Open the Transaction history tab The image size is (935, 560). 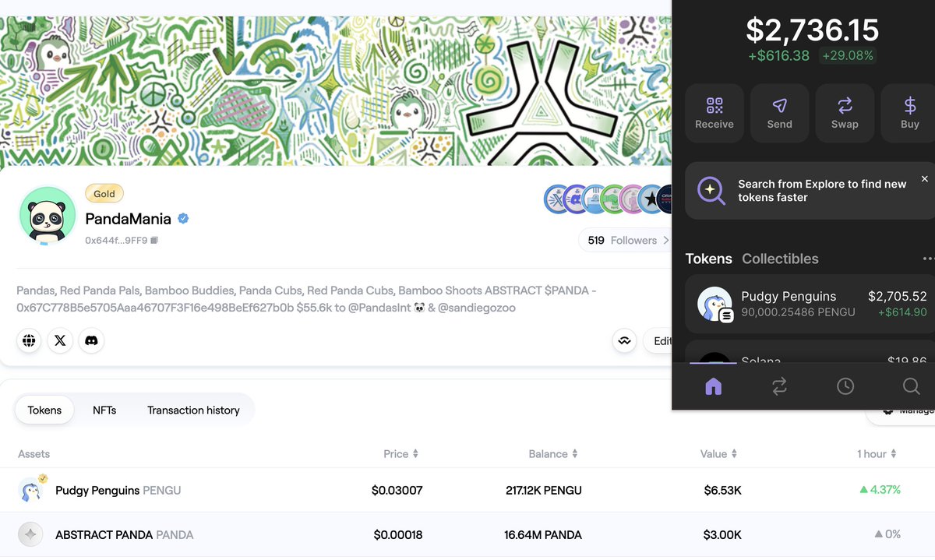[x=193, y=410]
